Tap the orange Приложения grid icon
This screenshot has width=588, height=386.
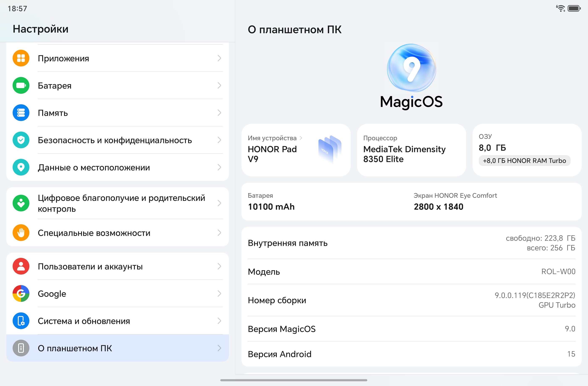click(21, 58)
